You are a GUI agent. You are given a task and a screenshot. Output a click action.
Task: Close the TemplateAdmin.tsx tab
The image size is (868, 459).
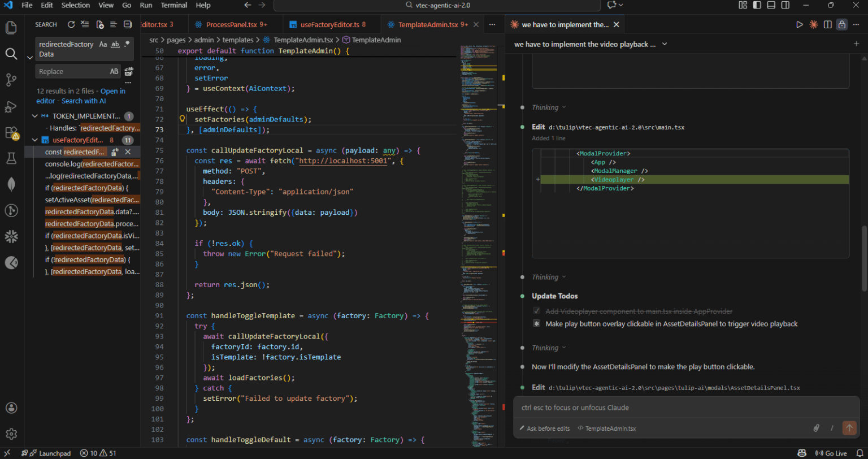476,25
